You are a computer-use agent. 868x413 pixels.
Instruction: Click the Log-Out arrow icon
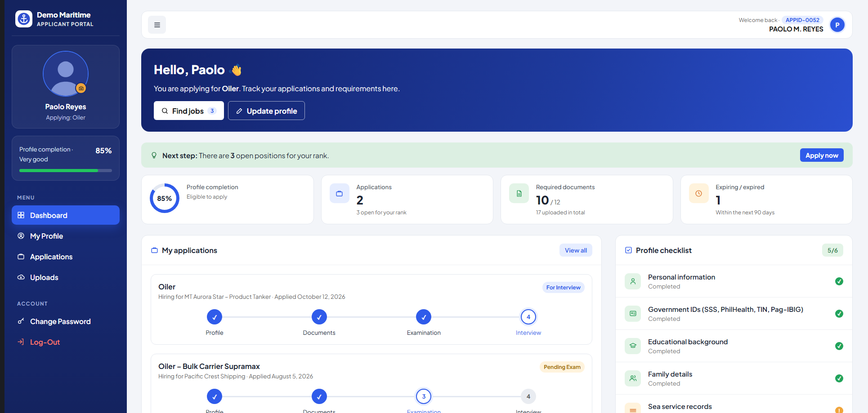(x=21, y=342)
